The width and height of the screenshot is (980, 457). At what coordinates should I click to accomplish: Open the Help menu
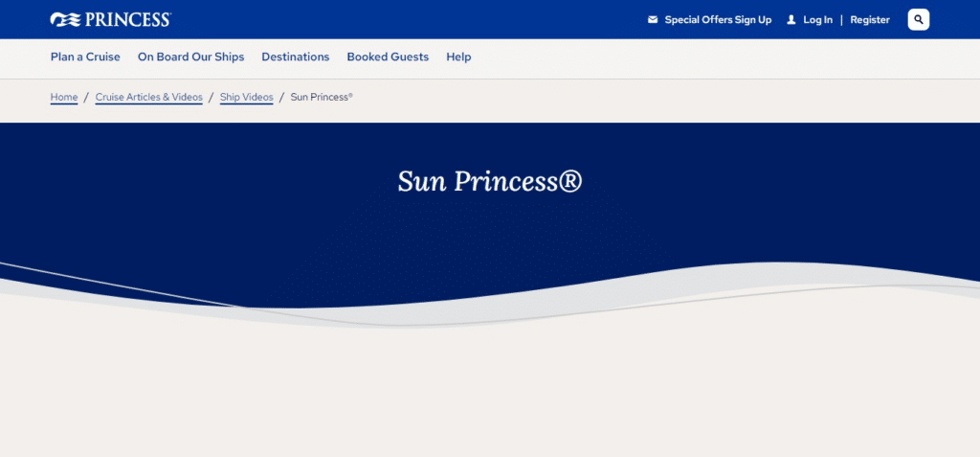(x=458, y=57)
